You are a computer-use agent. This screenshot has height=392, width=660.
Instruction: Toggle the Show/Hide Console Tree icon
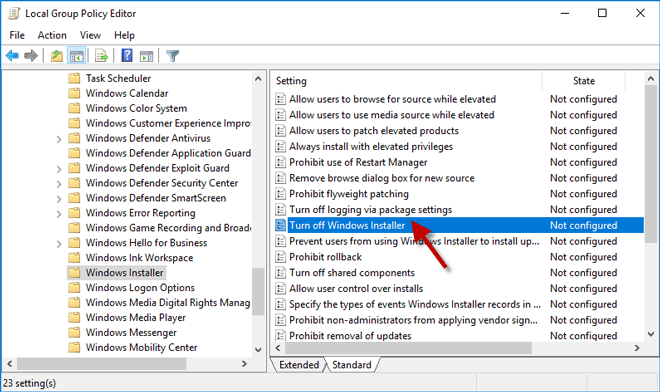pyautogui.click(x=77, y=56)
